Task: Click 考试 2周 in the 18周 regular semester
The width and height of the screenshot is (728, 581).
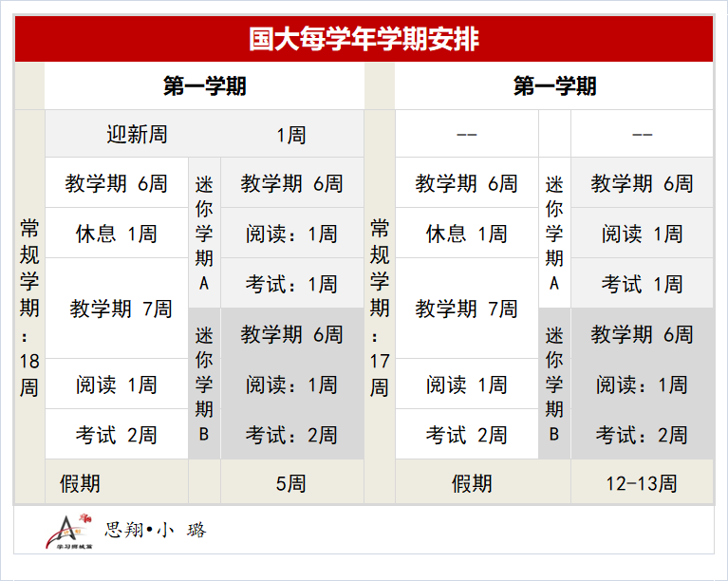Action: (117, 435)
